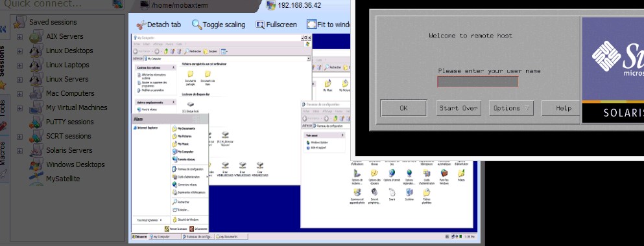Open the Options dropdown in Solaris login
The height and width of the screenshot is (246, 644).
(x=511, y=108)
